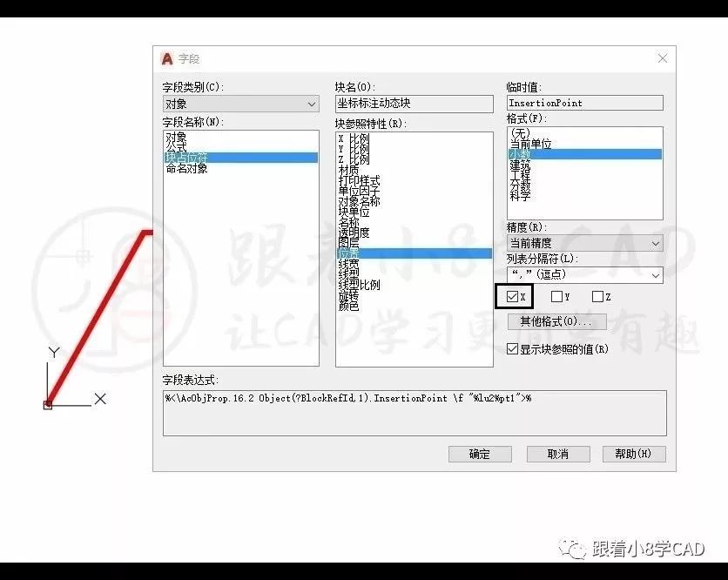The height and width of the screenshot is (580, 728).
Task: Open the 字段类别 dropdown showing 对象
Action: (241, 104)
